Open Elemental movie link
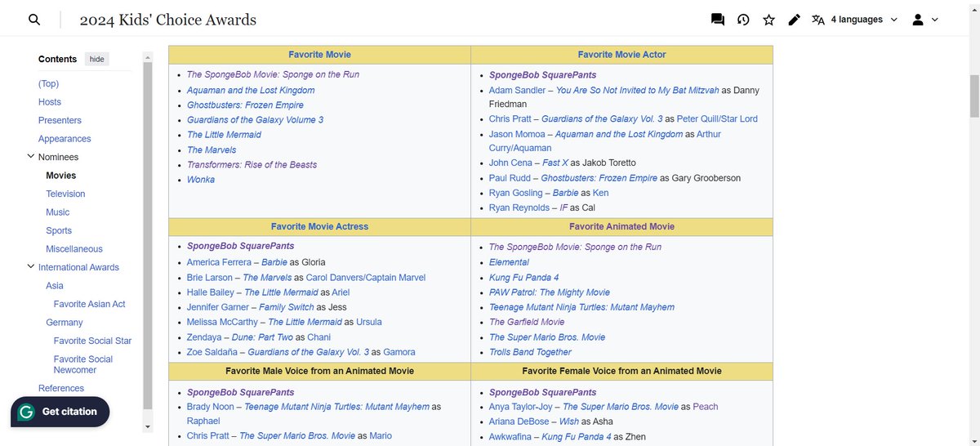 click(509, 262)
